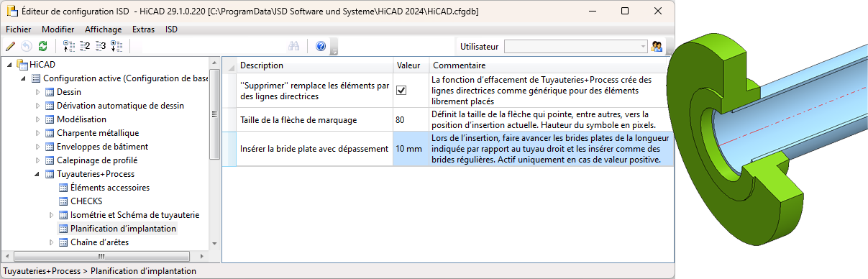This screenshot has width=868, height=279.
Task: Collapse the Tuyauteries+Process tree node
Action: coord(38,174)
